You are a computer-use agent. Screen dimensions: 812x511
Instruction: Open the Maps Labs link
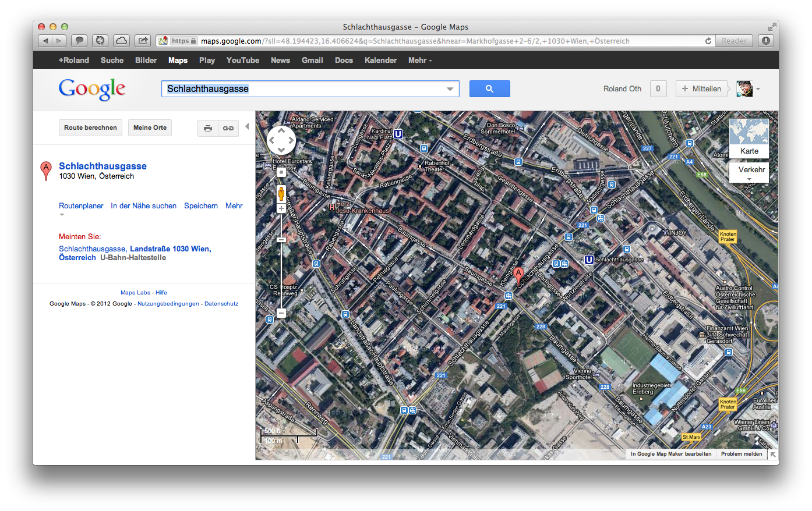135,293
